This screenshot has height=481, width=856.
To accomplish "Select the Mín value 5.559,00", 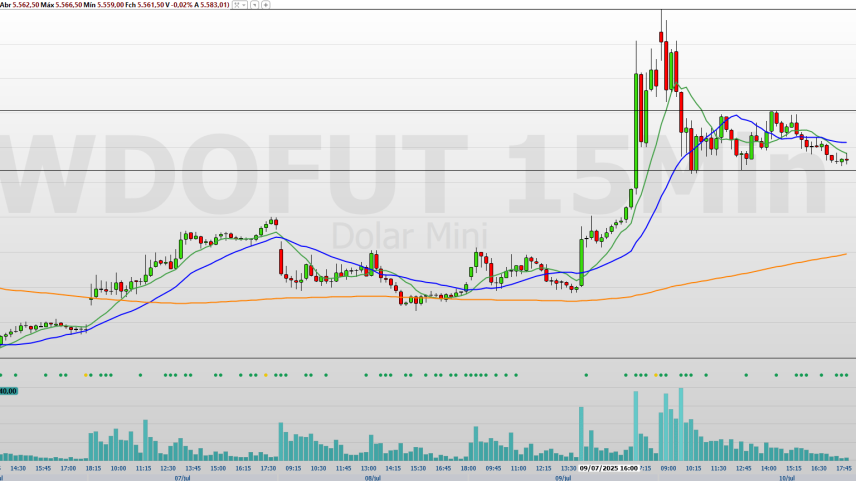I will click(110, 5).
